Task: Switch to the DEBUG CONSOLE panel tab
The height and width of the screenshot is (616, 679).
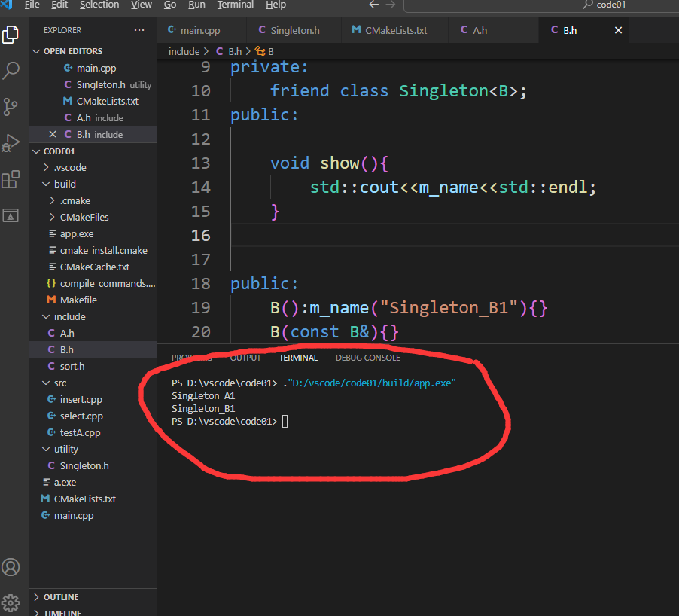Action: [367, 358]
